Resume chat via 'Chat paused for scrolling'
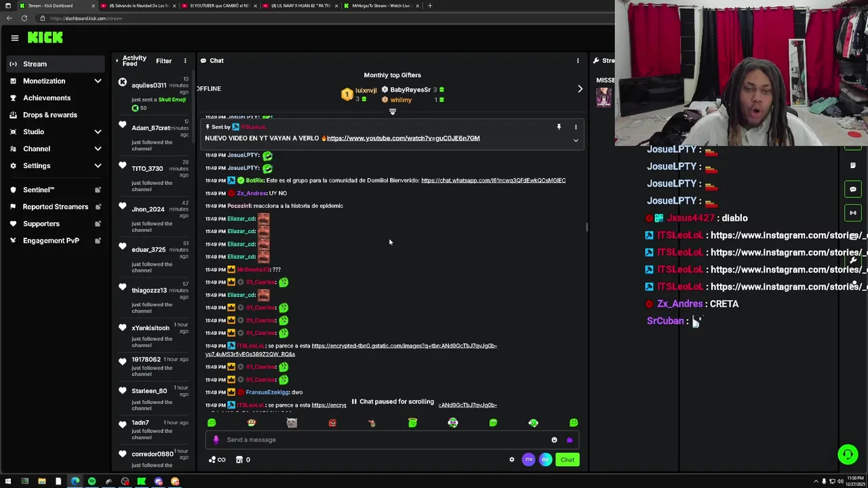This screenshot has width=868, height=488. point(392,402)
